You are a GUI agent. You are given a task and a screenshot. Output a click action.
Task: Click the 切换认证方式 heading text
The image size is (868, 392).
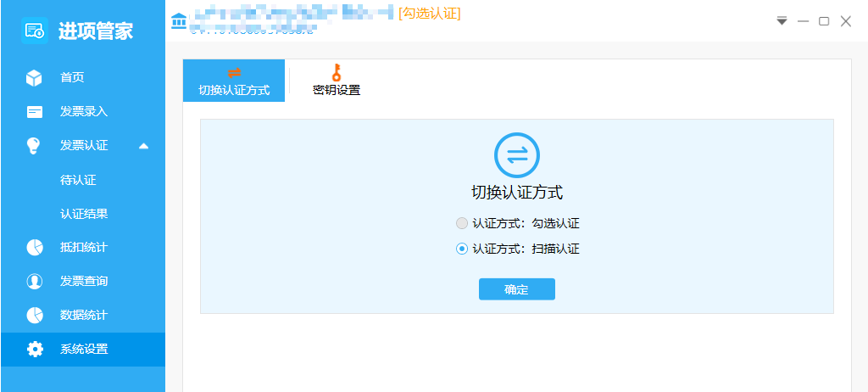[x=516, y=193]
